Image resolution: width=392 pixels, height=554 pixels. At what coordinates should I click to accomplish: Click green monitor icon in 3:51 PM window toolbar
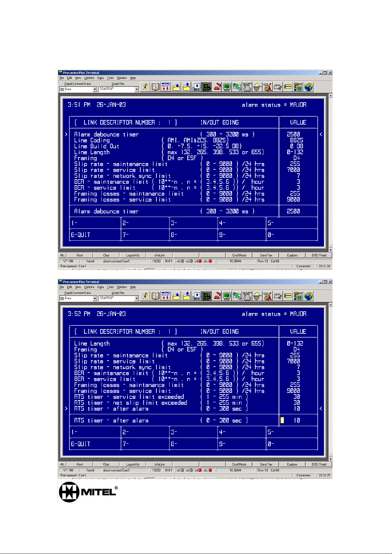226,87
